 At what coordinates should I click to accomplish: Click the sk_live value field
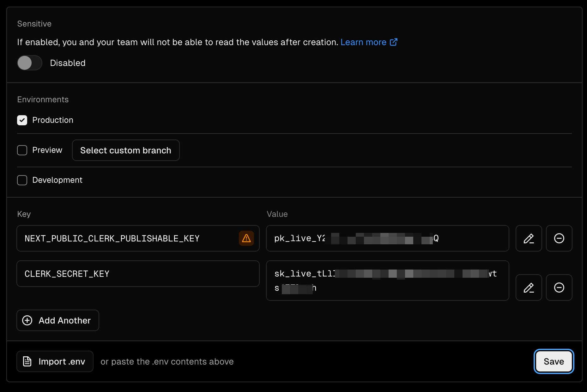click(388, 281)
